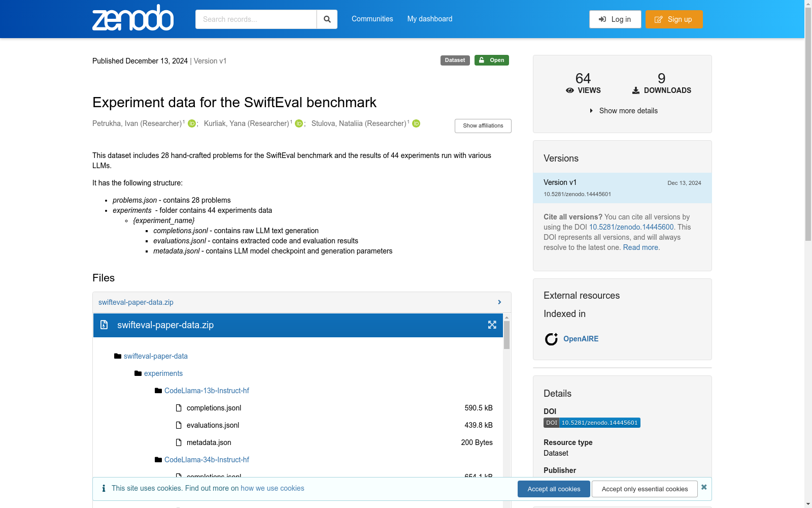Click the download icon next to DOWNLOADS
Image resolution: width=812 pixels, height=508 pixels.
636,90
